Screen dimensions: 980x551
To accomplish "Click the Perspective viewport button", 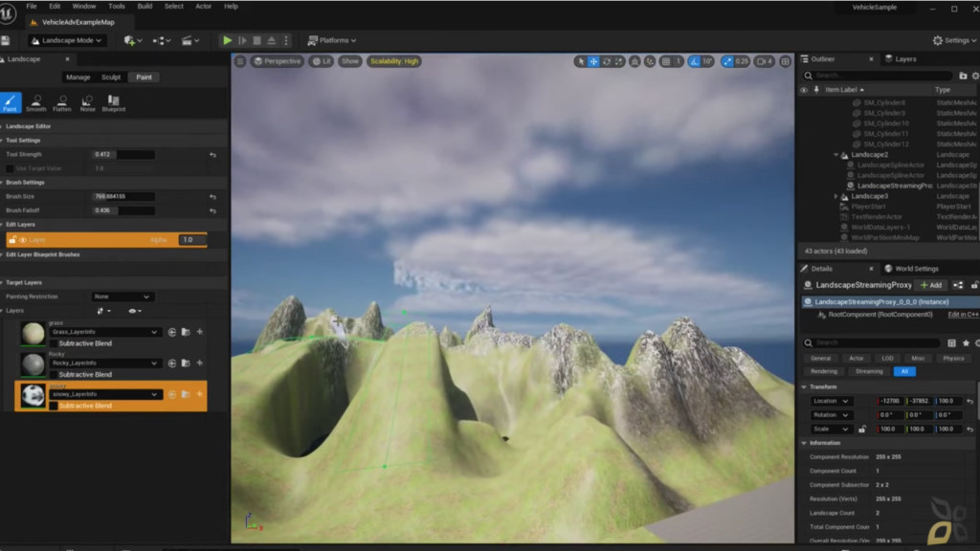I will [277, 61].
